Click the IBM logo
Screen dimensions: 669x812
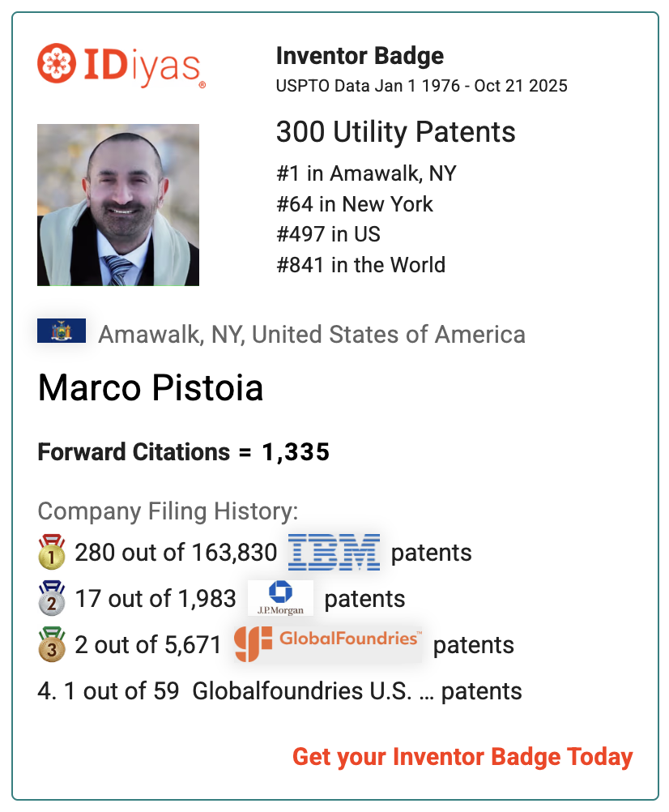click(x=334, y=552)
